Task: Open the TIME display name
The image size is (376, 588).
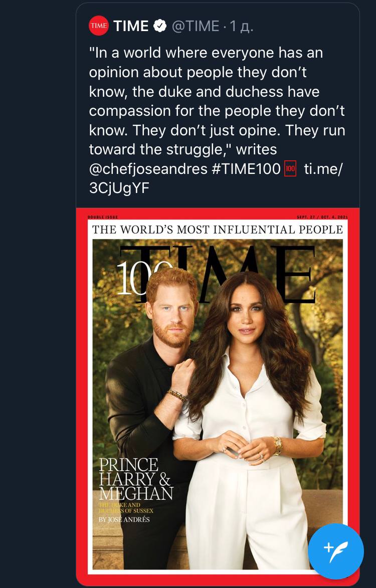Action: [x=131, y=26]
